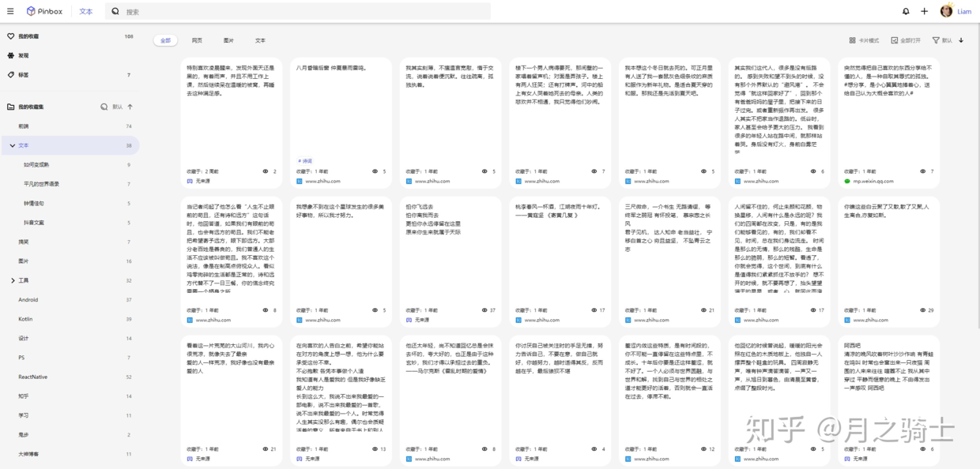Click the search magnifier icon in top bar
This screenshot has height=469, width=980.
coord(115,11)
